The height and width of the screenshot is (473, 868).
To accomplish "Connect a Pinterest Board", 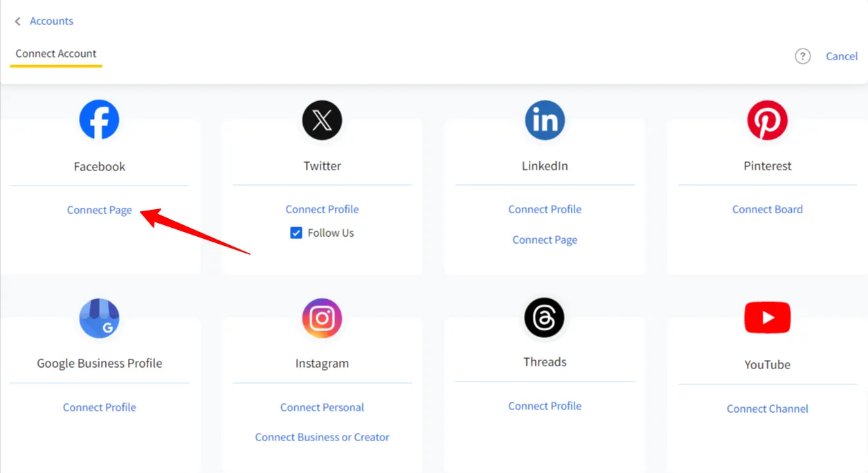I will point(767,209).
